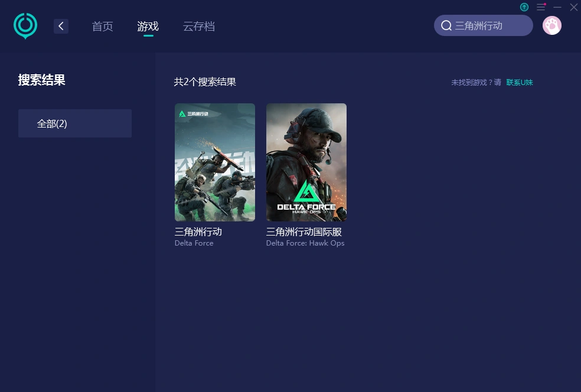Click the 共2个搜索结果 count text
This screenshot has width=581, height=392.
pos(205,82)
